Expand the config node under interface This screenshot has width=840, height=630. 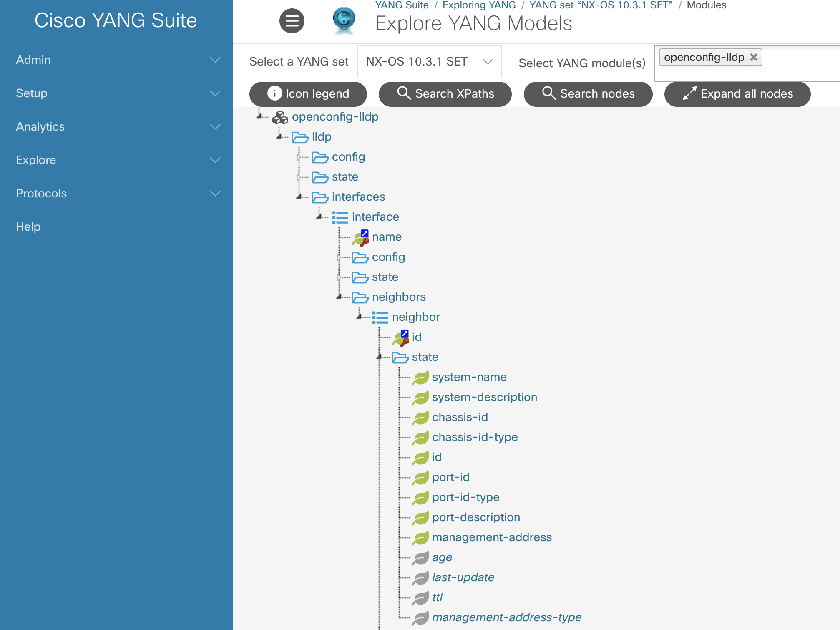pyautogui.click(x=339, y=257)
